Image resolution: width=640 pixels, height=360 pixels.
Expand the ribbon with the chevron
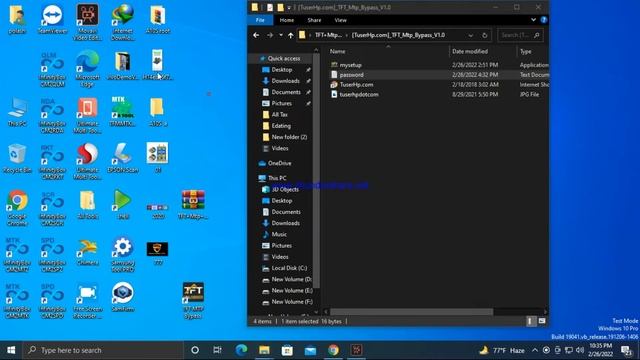(533, 20)
